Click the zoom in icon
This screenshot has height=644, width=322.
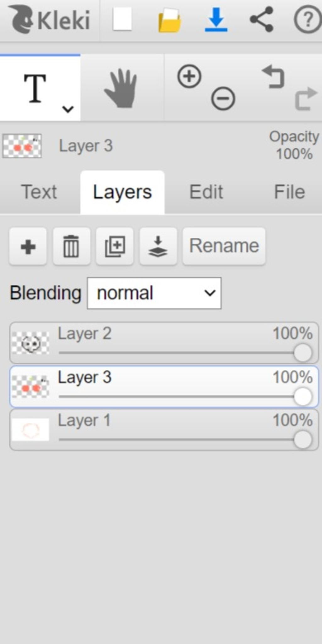click(x=189, y=77)
